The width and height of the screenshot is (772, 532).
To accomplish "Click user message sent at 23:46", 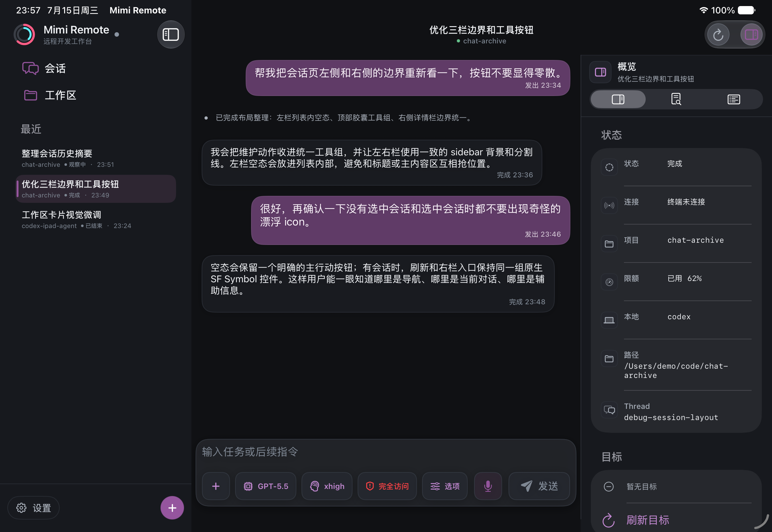I will coord(410,220).
